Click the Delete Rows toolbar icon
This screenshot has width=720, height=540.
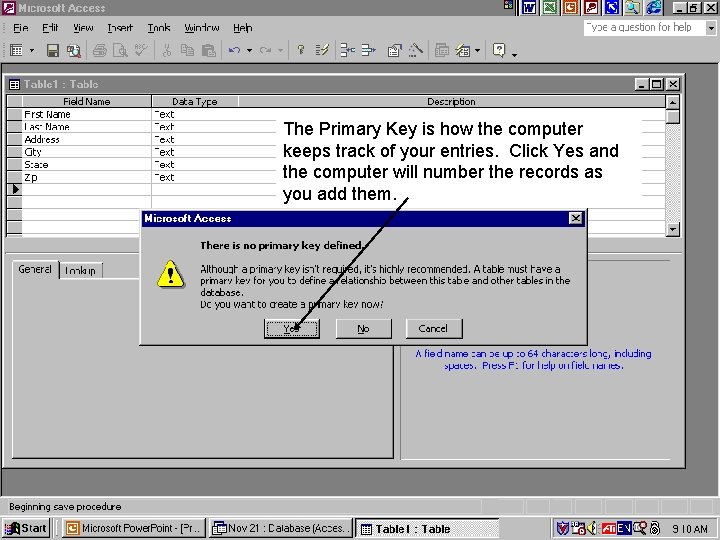click(368, 50)
